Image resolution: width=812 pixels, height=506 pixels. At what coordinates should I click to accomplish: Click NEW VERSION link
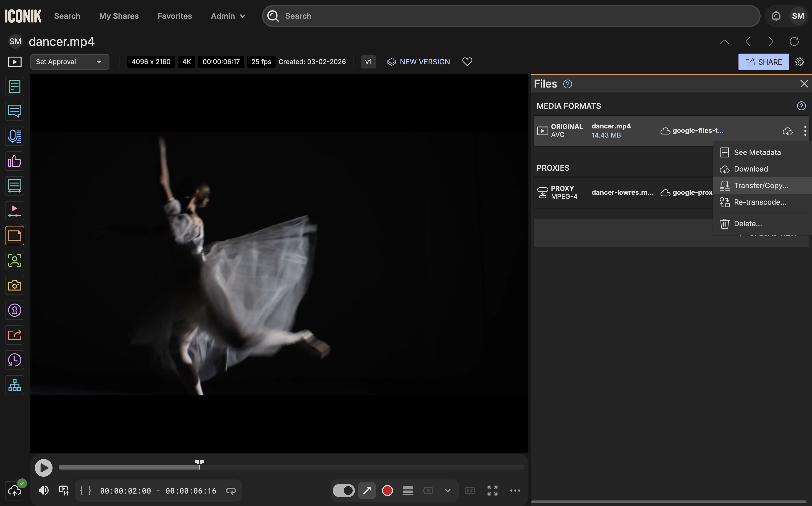coord(418,62)
